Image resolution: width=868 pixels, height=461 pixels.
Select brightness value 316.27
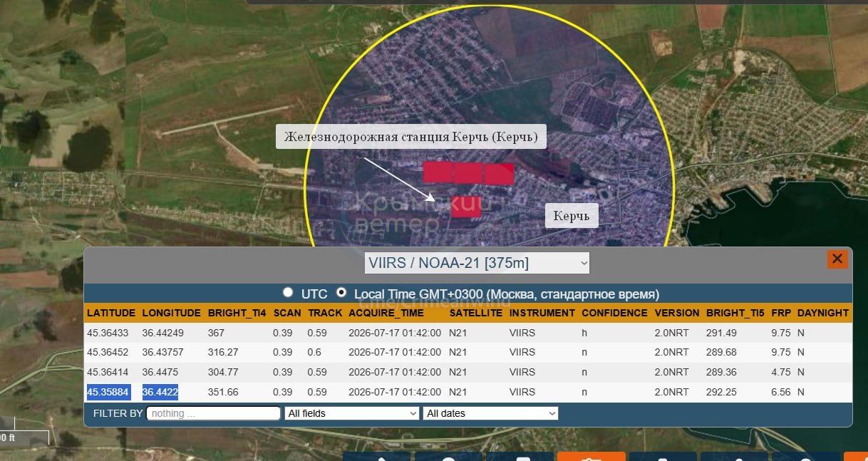click(222, 352)
